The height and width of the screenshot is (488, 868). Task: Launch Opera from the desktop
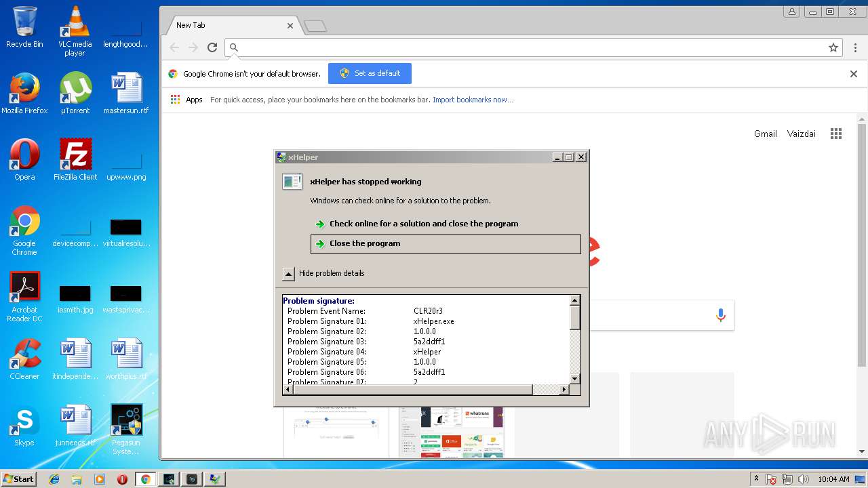point(24,160)
